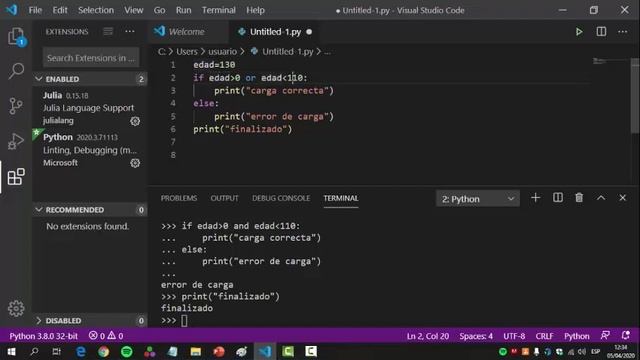Open the Help menu
This screenshot has width=640, height=360.
point(255,10)
